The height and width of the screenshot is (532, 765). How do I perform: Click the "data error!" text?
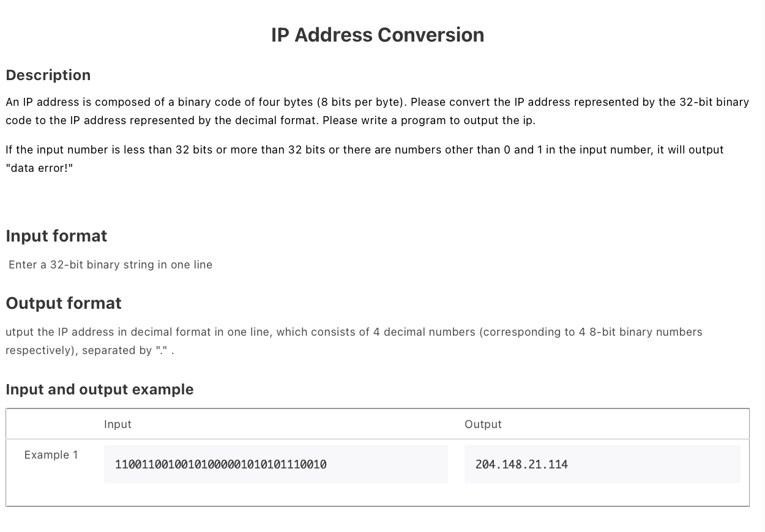point(39,168)
